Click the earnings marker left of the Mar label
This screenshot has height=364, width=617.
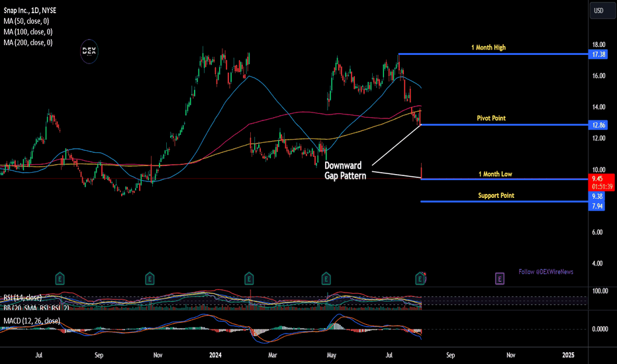pos(249,279)
